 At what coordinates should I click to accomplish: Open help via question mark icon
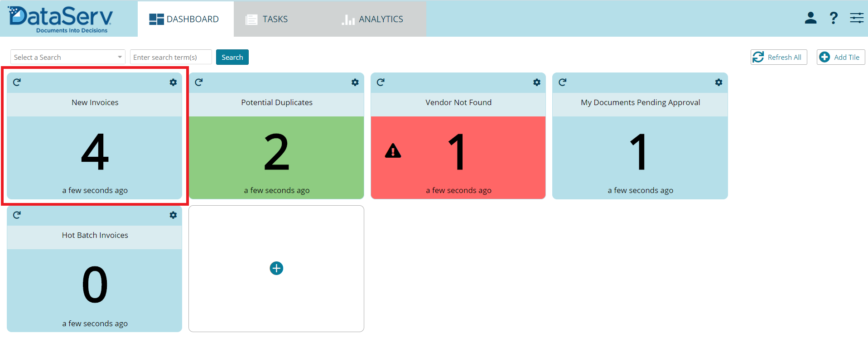[833, 18]
